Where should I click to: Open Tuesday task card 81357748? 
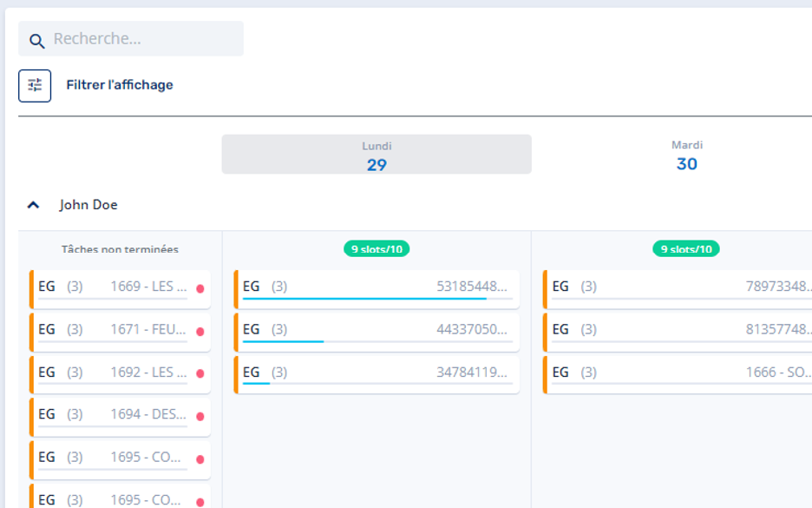678,332
